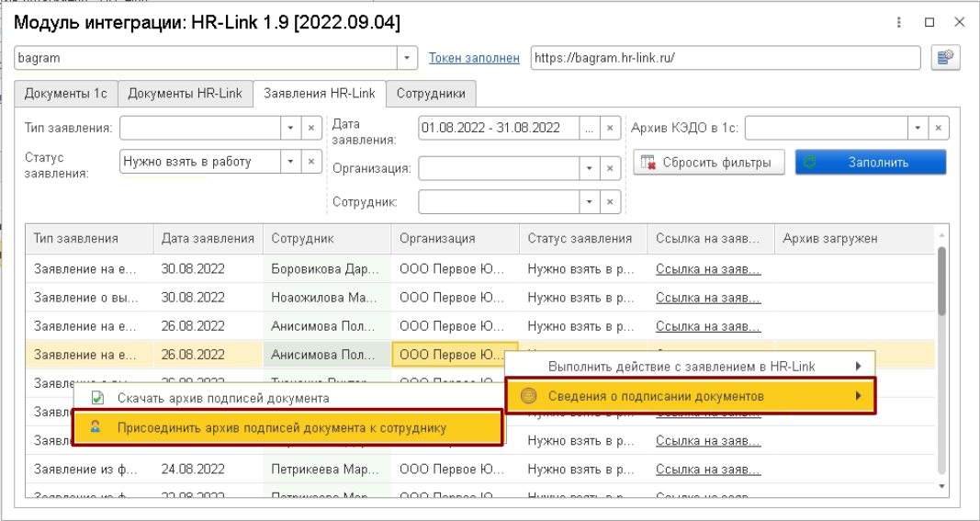980x521 pixels.
Task: Expand the bagram account dropdown
Action: tap(407, 58)
